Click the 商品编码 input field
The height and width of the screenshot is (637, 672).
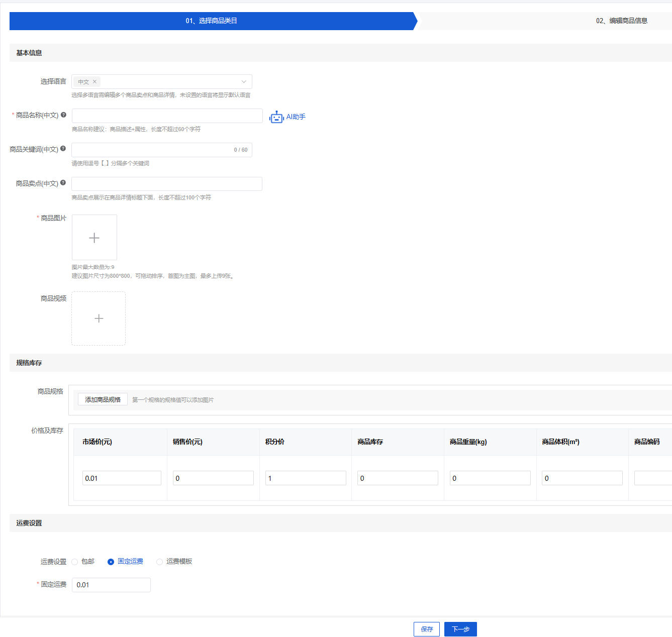pyautogui.click(x=653, y=478)
